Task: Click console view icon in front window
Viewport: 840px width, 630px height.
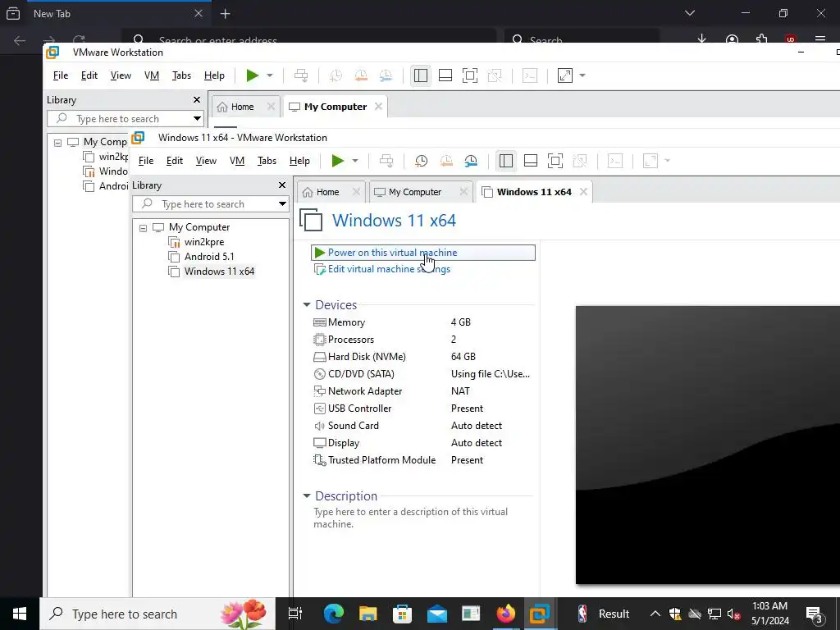Action: coord(615,161)
